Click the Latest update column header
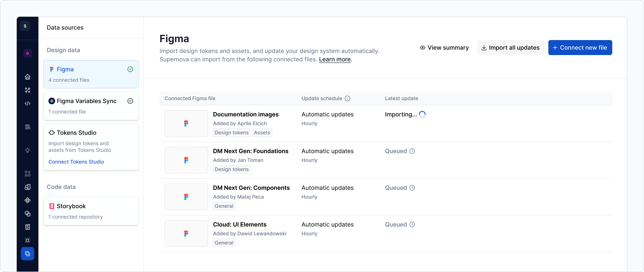Image resolution: width=644 pixels, height=272 pixels. [401, 98]
